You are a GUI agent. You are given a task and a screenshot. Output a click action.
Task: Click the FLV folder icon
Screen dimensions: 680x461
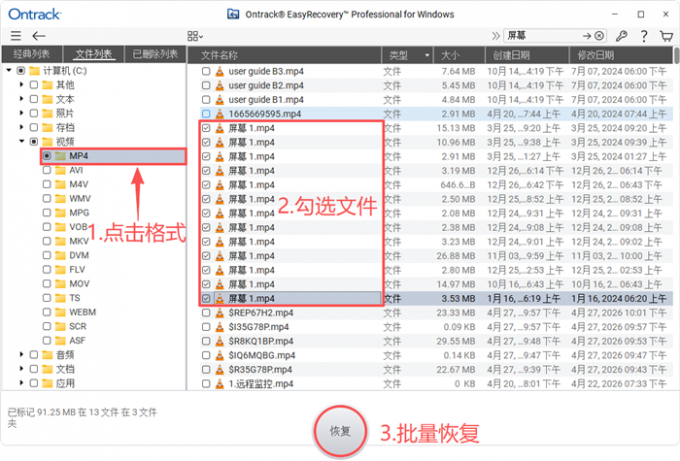click(60, 269)
